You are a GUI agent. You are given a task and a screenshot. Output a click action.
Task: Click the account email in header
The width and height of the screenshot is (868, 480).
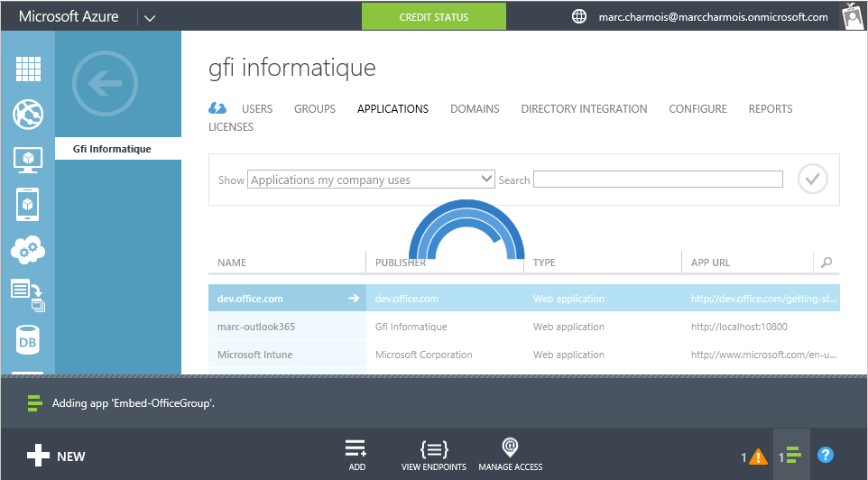coord(713,17)
